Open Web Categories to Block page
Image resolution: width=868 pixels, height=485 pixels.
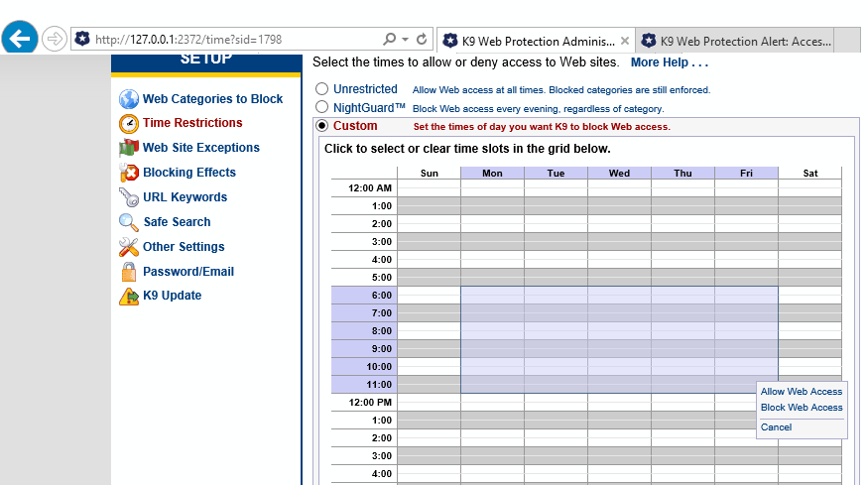pos(212,98)
